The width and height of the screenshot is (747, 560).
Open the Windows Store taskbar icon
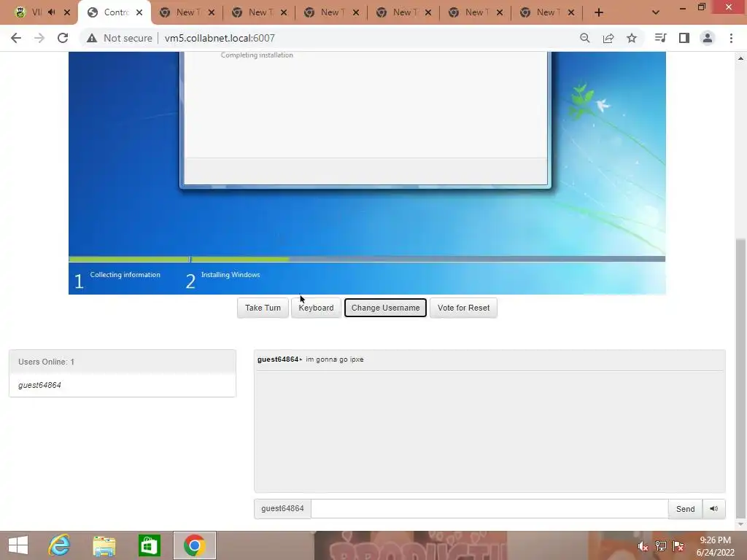point(149,545)
